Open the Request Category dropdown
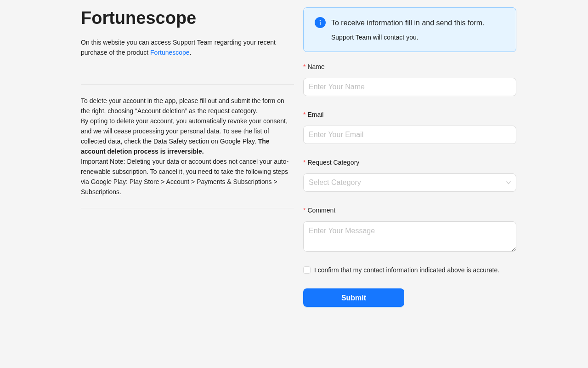588x368 pixels. point(404,183)
